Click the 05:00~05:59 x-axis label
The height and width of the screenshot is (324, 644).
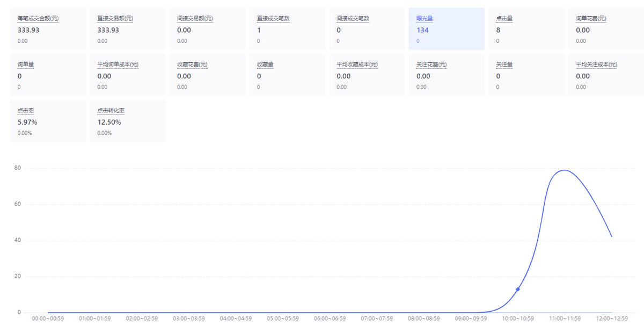(x=283, y=318)
